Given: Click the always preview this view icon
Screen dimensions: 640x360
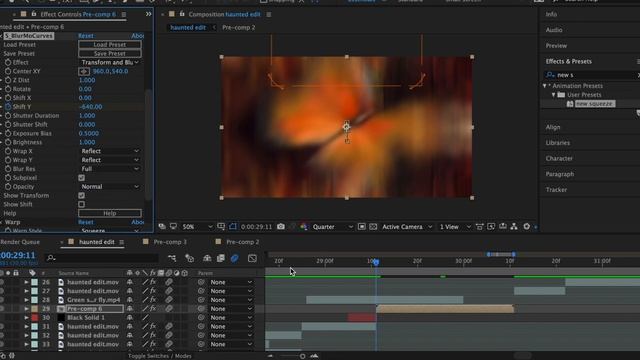Looking at the screenshot, I should 162,227.
